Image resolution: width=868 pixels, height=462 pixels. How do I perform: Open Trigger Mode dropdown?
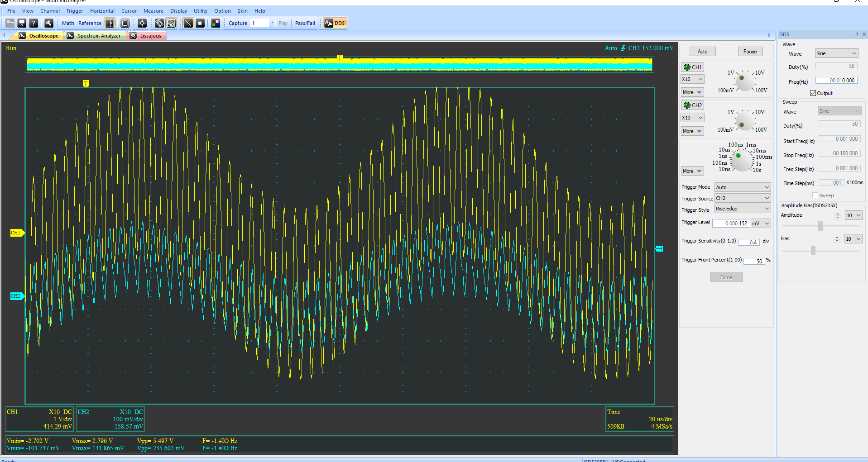(x=743, y=187)
